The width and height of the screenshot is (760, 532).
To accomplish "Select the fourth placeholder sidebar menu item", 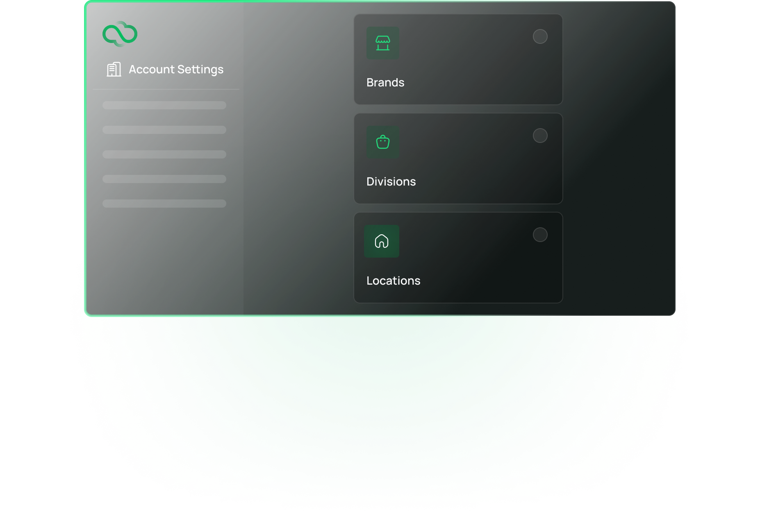I will pyautogui.click(x=164, y=179).
